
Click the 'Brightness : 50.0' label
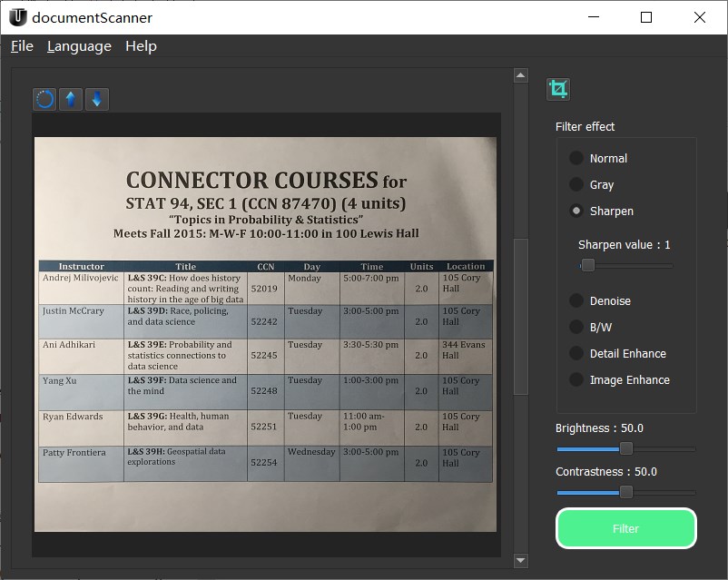click(x=599, y=428)
